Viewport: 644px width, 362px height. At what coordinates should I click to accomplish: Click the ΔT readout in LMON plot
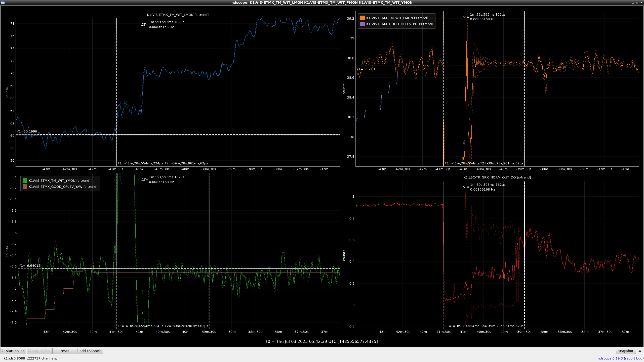(163, 24)
